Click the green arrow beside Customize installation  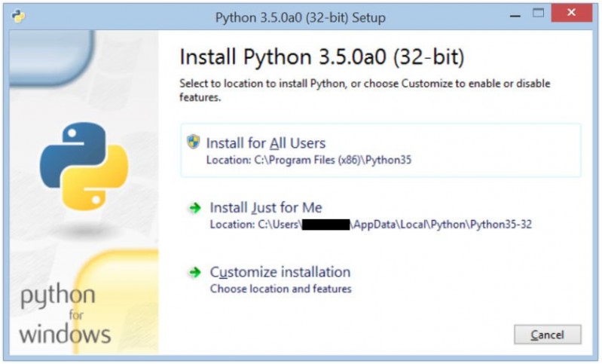(196, 273)
